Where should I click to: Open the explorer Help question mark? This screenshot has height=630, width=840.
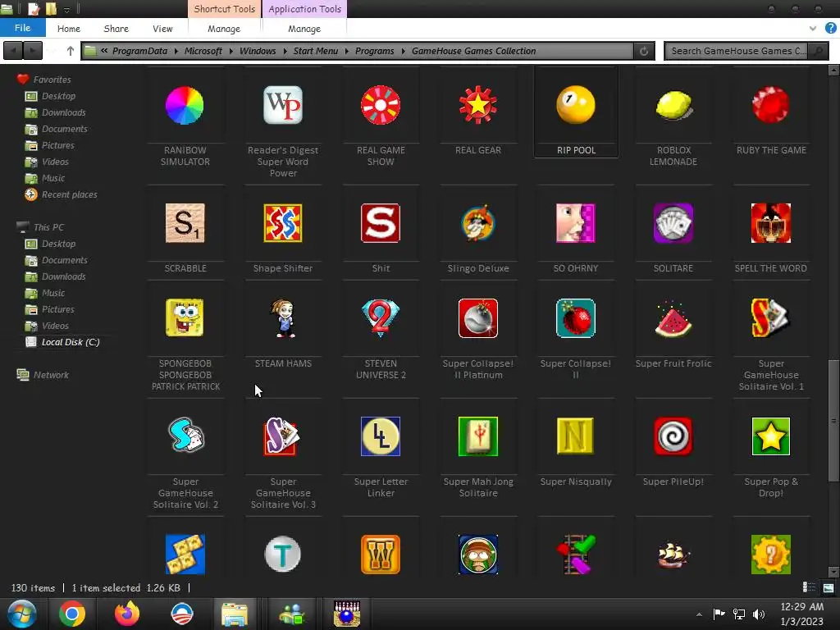point(830,29)
